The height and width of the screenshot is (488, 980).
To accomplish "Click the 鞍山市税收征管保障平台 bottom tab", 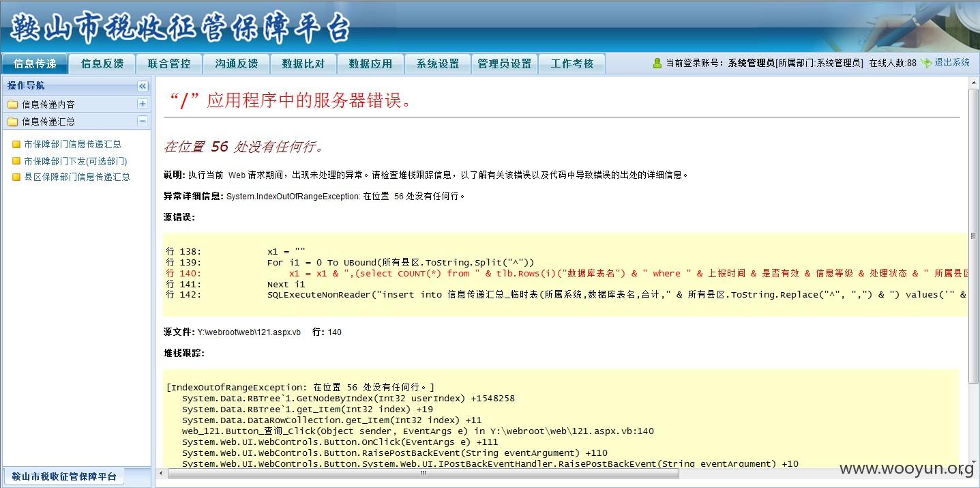I will tap(64, 476).
